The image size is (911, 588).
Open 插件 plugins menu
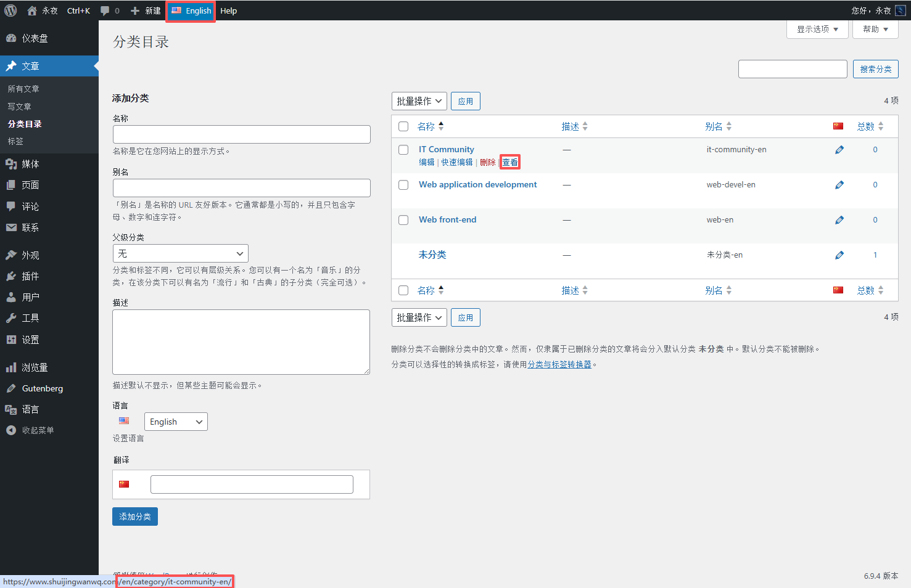[x=49, y=276]
